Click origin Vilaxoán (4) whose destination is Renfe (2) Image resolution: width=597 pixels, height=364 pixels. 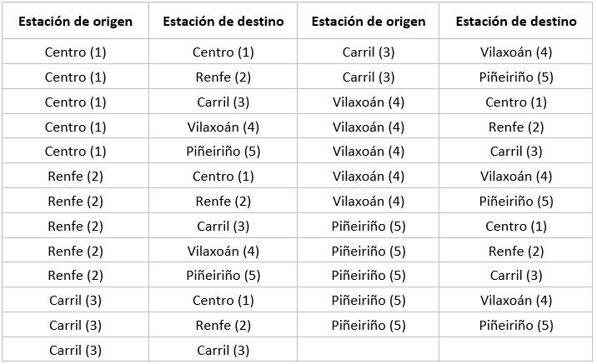pyautogui.click(x=369, y=127)
